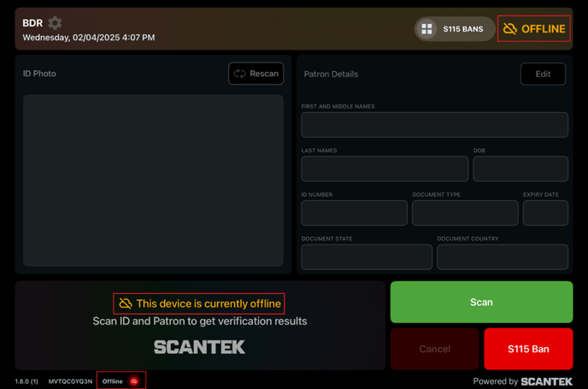Image resolution: width=588 pixels, height=389 pixels.
Task: Click the Cancel button
Action: (x=435, y=349)
